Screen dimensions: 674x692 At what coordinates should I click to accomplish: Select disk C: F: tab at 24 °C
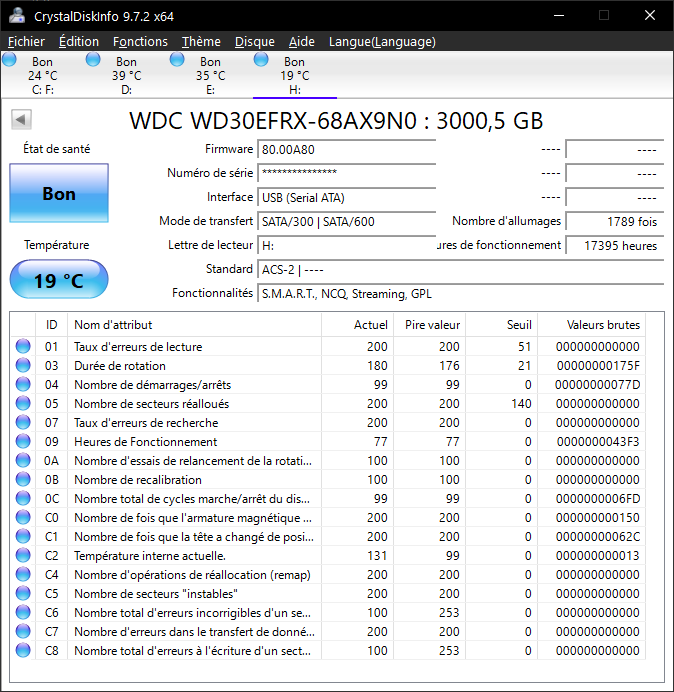[42, 75]
